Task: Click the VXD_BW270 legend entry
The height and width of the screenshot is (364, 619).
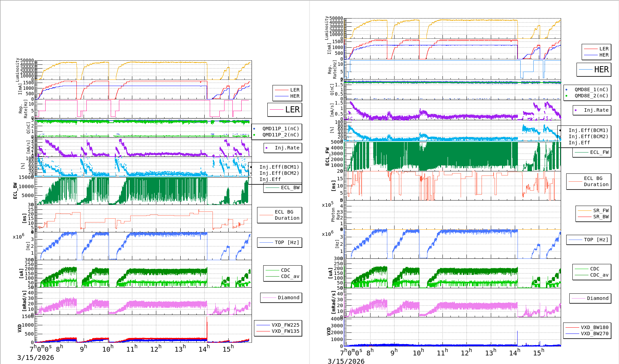Action: point(587,333)
